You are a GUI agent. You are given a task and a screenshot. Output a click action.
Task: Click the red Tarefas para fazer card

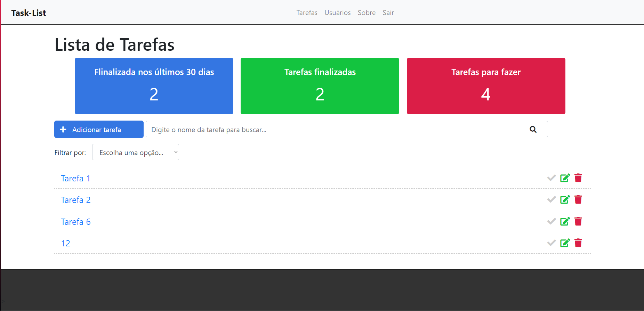(486, 86)
